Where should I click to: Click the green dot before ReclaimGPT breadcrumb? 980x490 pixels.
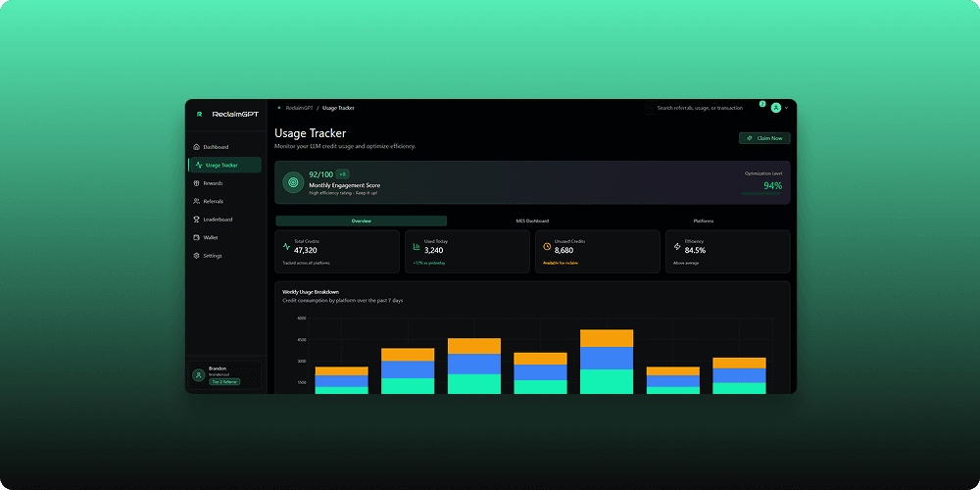point(278,108)
